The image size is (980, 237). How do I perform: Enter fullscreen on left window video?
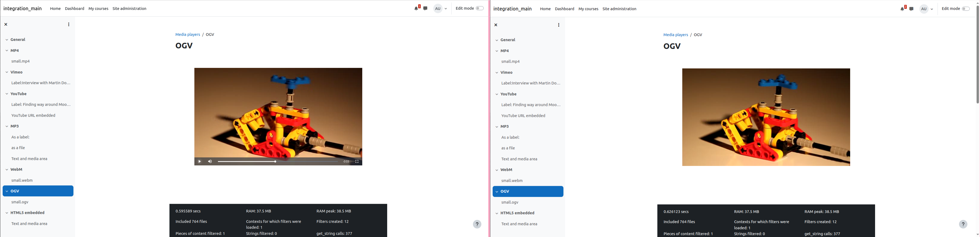point(357,162)
